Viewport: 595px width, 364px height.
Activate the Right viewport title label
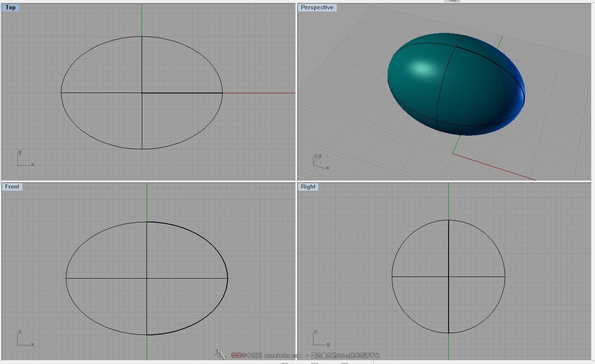pyautogui.click(x=308, y=187)
